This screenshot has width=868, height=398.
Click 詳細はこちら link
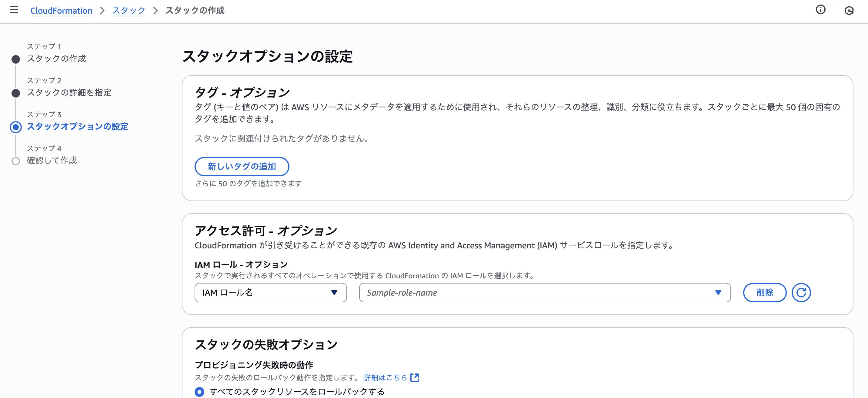pyautogui.click(x=386, y=377)
